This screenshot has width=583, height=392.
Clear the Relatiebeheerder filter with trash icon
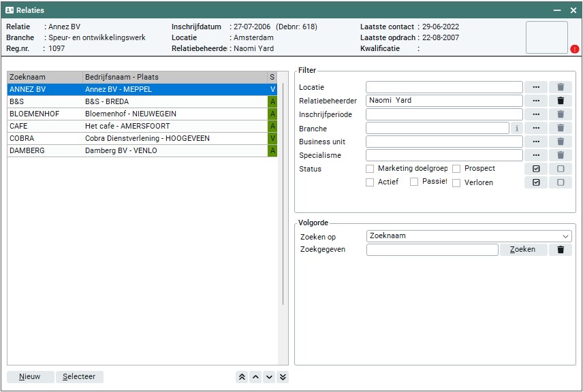click(561, 101)
